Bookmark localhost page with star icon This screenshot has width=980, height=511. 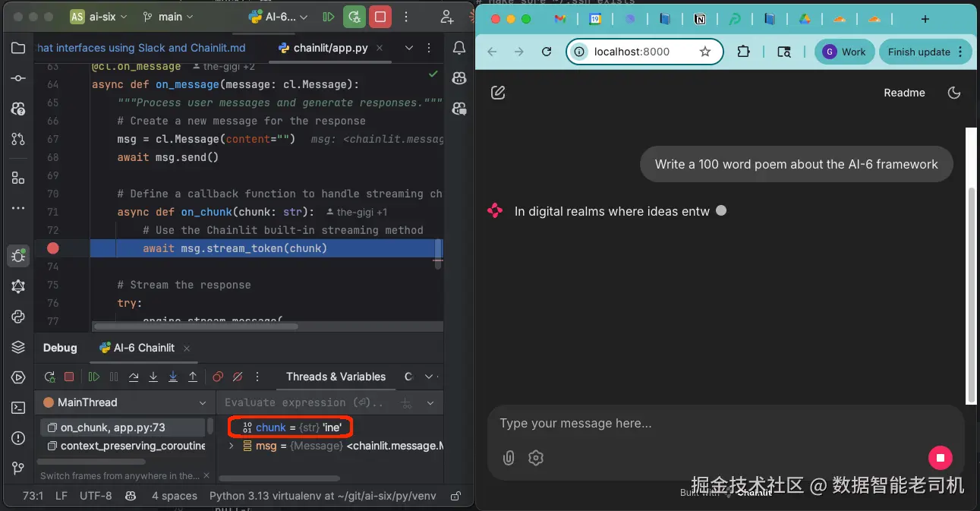pyautogui.click(x=705, y=52)
